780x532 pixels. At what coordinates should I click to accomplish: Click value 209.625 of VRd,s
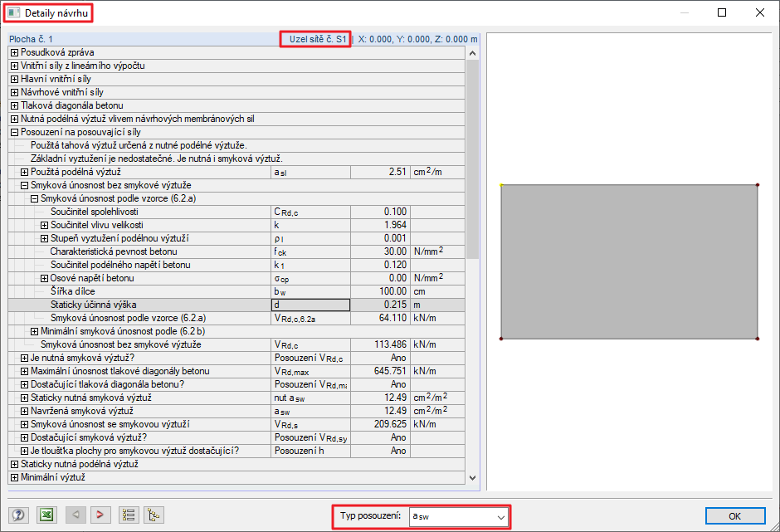[381, 424]
